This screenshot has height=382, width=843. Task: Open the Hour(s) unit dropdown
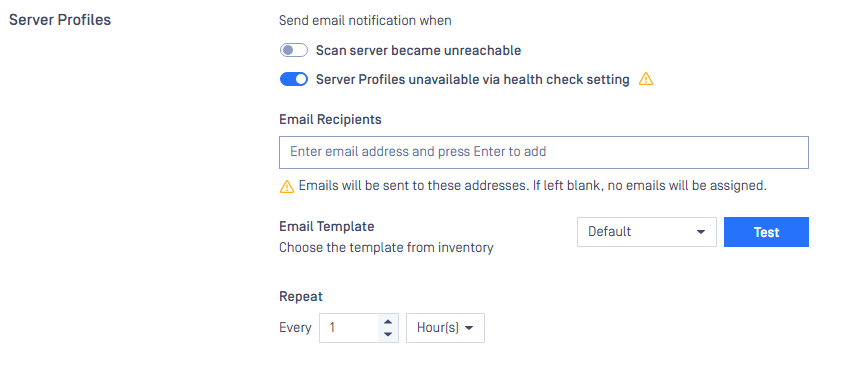(x=445, y=328)
